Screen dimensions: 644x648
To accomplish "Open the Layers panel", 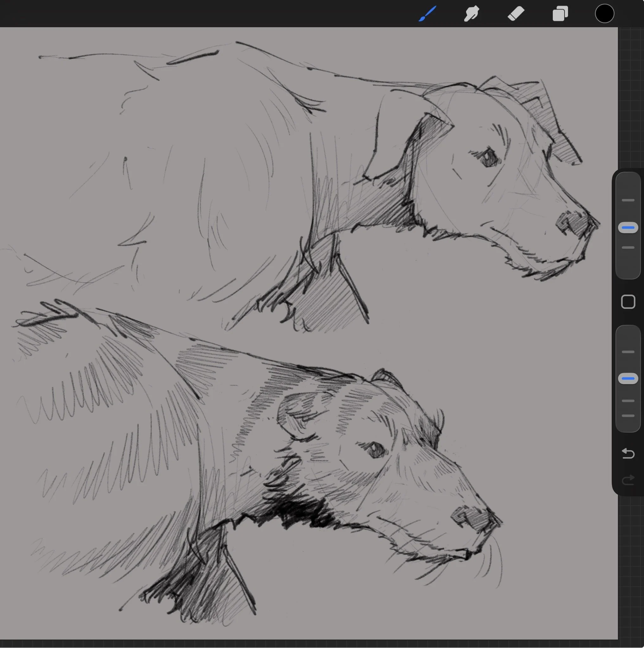I will (x=560, y=14).
